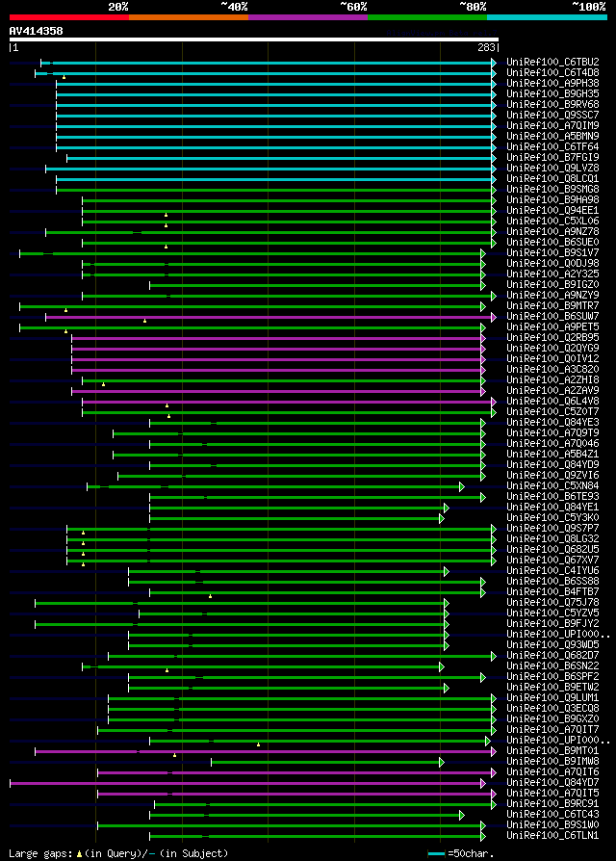Viewport: 616px width, 861px height.
Task: Click the purple alignment bar for UniRef100_B6SUW7
Action: [270, 318]
